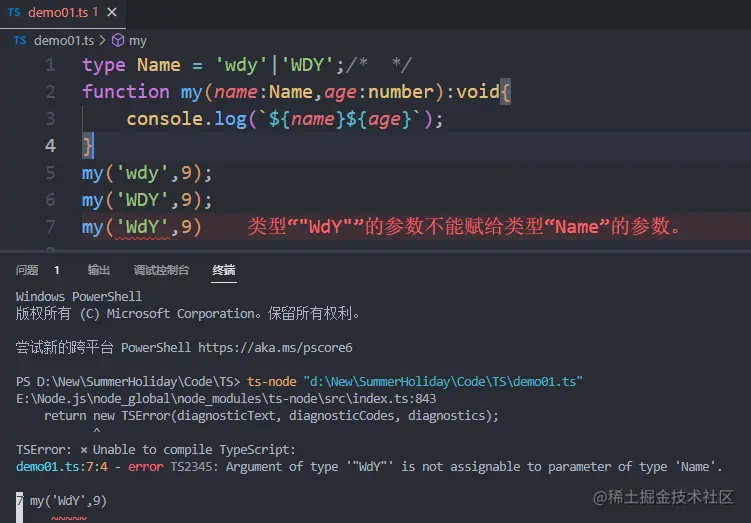Click 'console' in the console.log line
Image resolution: width=751 pixels, height=523 pixels.
[x=165, y=119]
